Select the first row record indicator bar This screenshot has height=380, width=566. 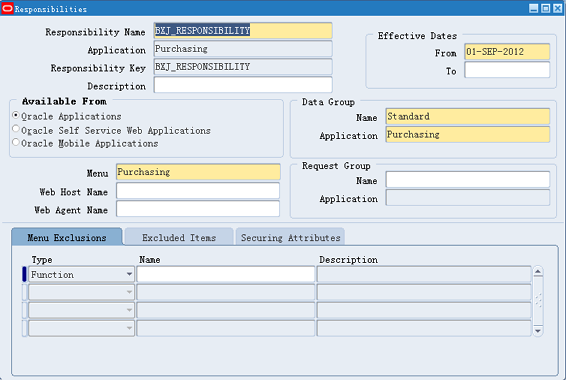[x=24, y=274]
